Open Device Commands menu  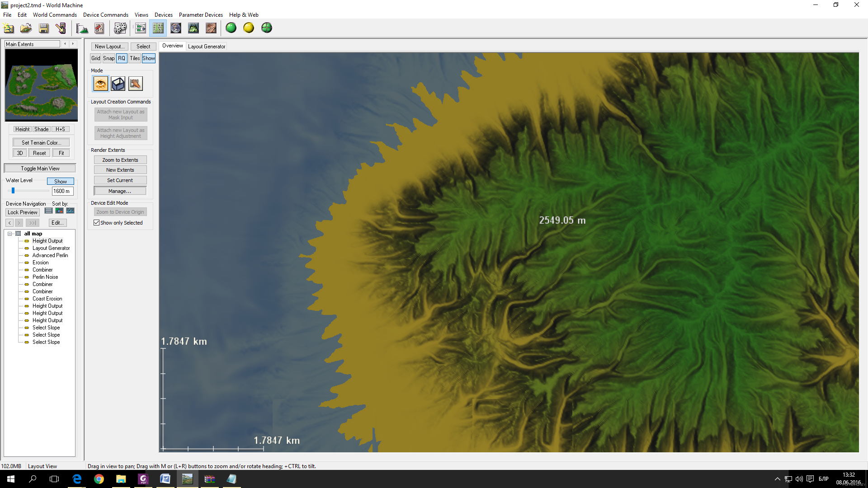pos(105,15)
